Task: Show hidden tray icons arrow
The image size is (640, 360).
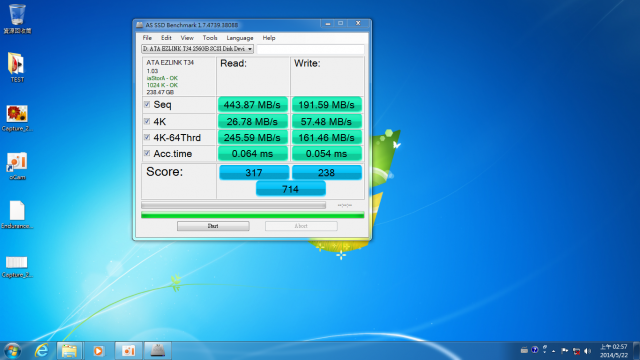Action: click(x=553, y=351)
